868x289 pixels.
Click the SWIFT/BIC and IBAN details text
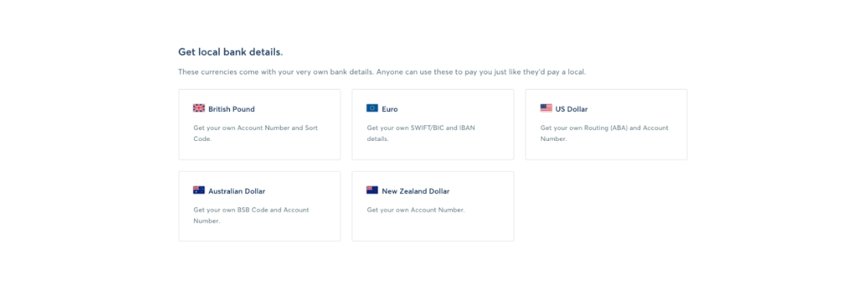(x=421, y=133)
